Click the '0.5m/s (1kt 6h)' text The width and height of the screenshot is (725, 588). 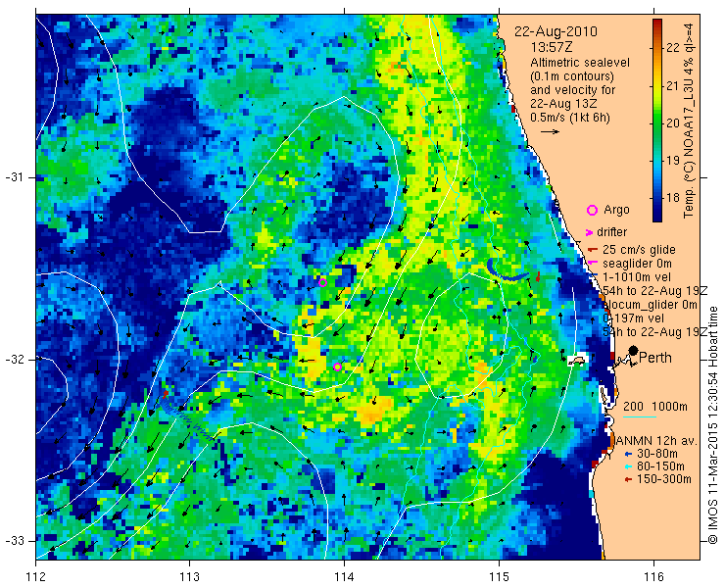point(569,118)
